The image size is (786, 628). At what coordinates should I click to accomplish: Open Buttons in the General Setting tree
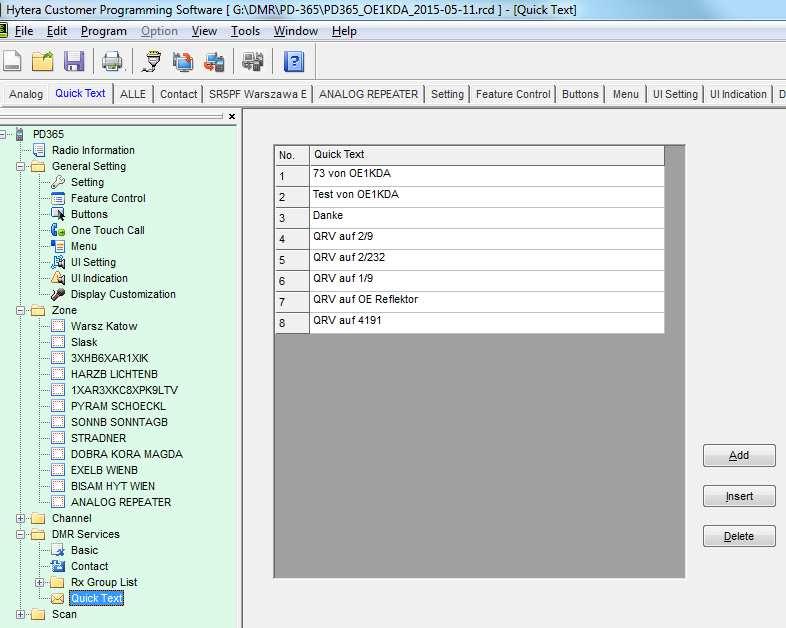(x=89, y=215)
